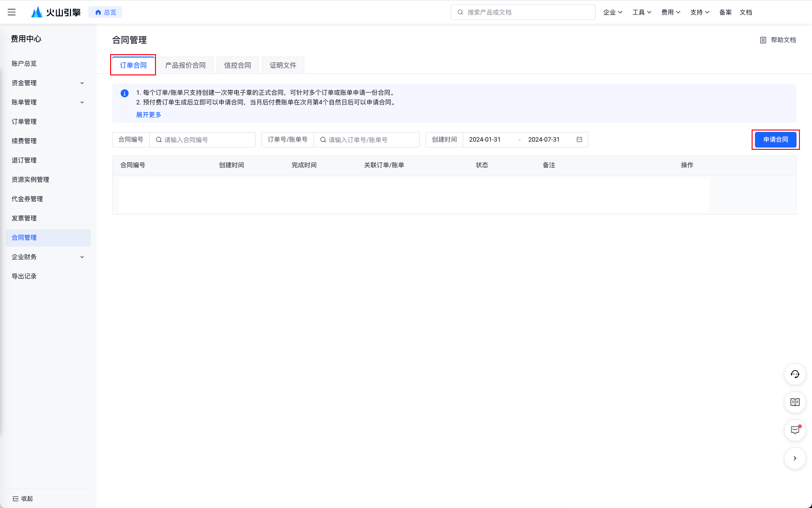The image size is (812, 508).
Task: Open the book documentation floating icon
Action: tap(795, 402)
